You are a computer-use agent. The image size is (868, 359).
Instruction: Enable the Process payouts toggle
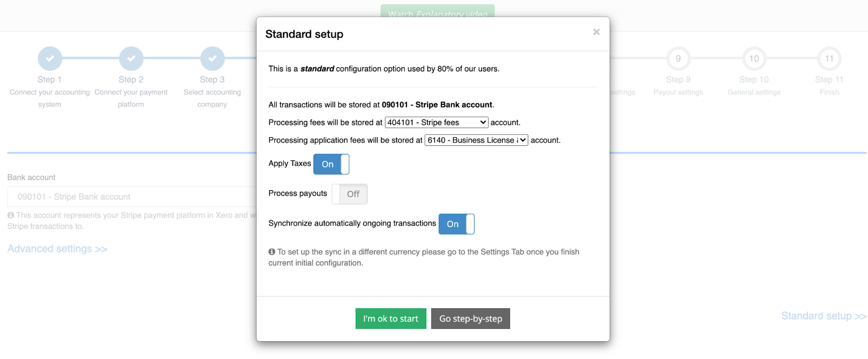(350, 194)
